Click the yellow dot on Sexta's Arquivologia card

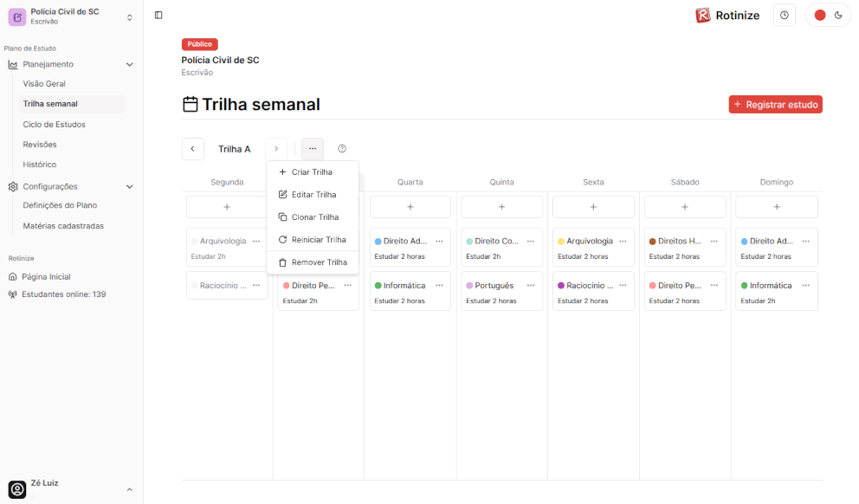(561, 242)
